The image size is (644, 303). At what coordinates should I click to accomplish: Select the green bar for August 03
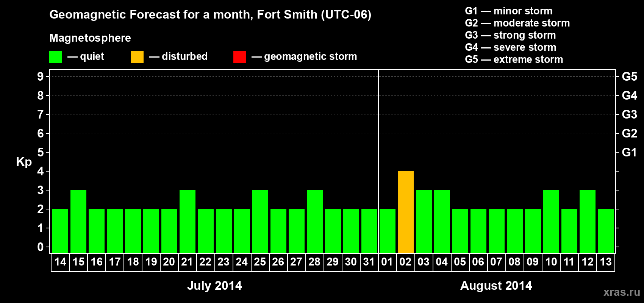tap(424, 221)
